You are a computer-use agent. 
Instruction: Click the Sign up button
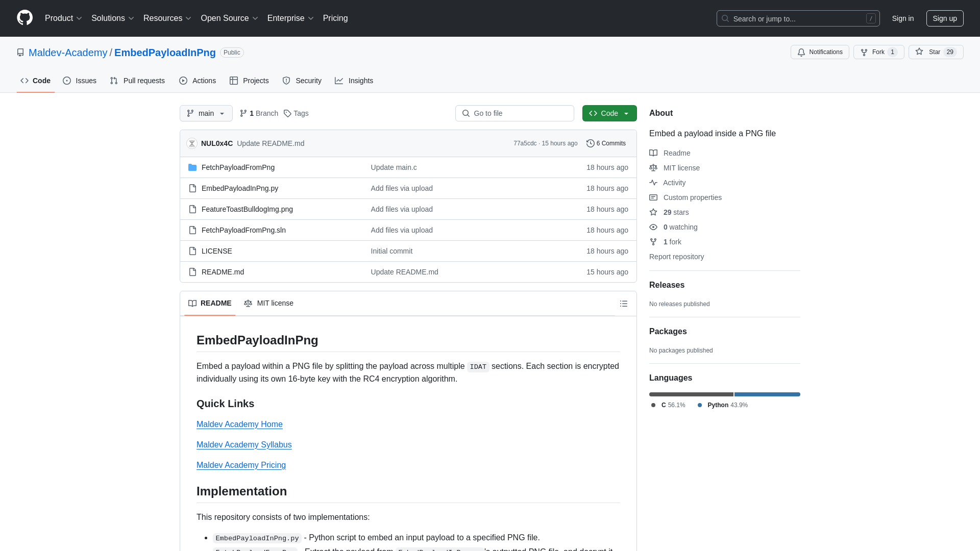click(945, 18)
